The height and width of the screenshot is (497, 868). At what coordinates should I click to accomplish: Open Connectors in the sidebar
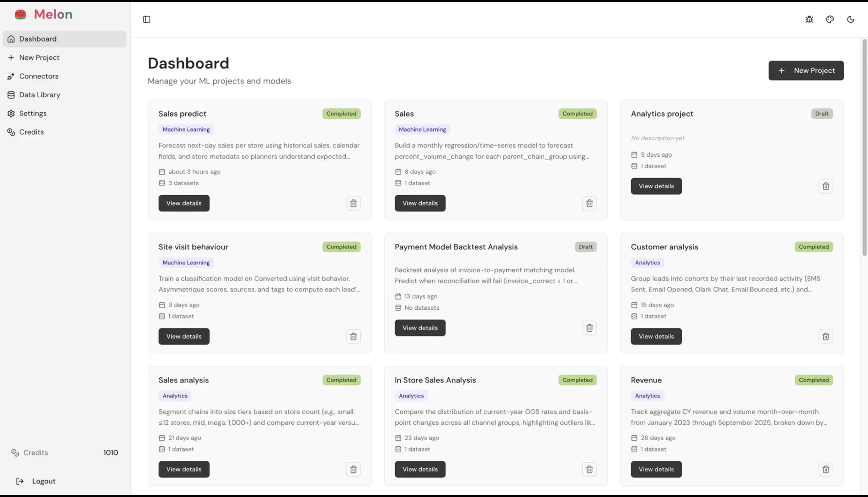pyautogui.click(x=39, y=76)
